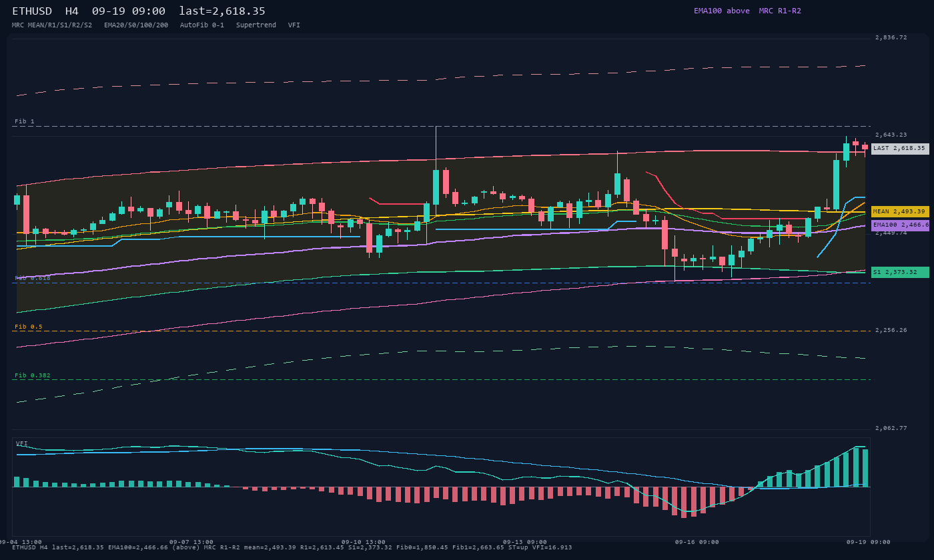Click the 09-10 13:00 time axis label
Viewport: 934px width, 560px height.
pyautogui.click(x=364, y=542)
